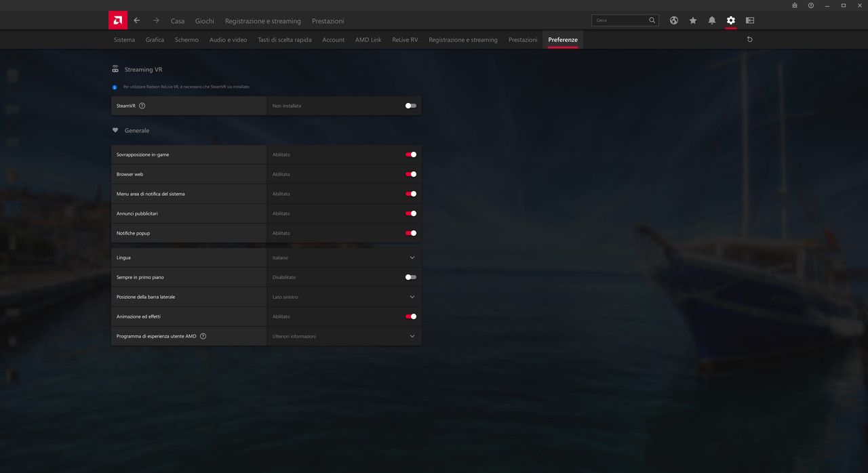Go forward with the right arrow
Screen dimensions: 868x473
(156, 20)
